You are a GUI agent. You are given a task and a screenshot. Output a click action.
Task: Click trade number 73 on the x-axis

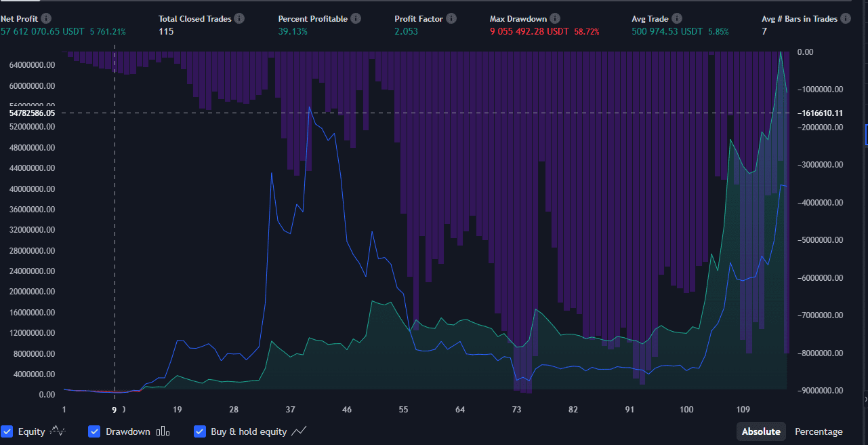coord(516,410)
